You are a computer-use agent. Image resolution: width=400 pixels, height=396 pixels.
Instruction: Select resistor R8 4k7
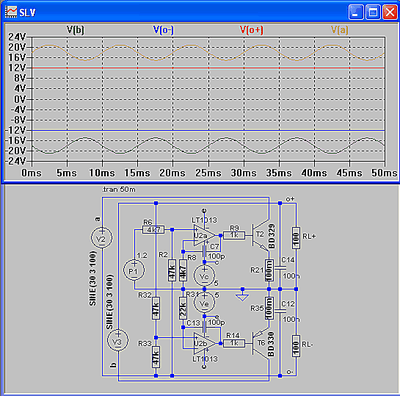(x=183, y=270)
